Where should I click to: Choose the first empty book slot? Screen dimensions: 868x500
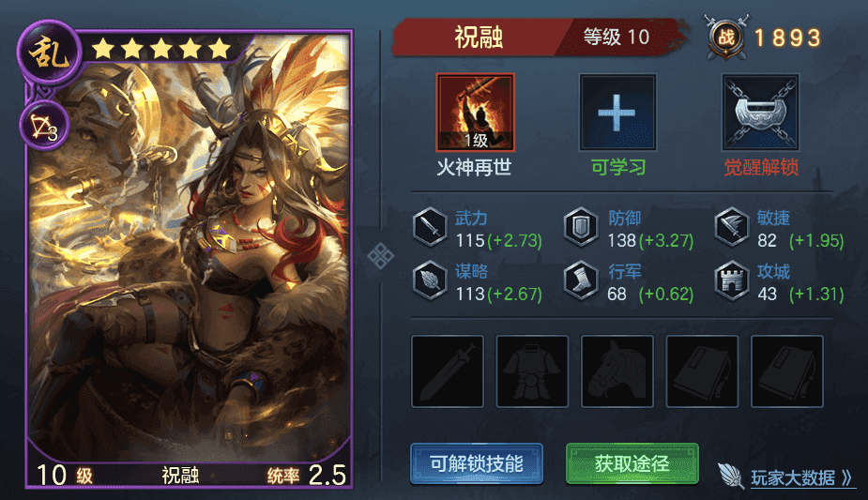click(x=702, y=371)
